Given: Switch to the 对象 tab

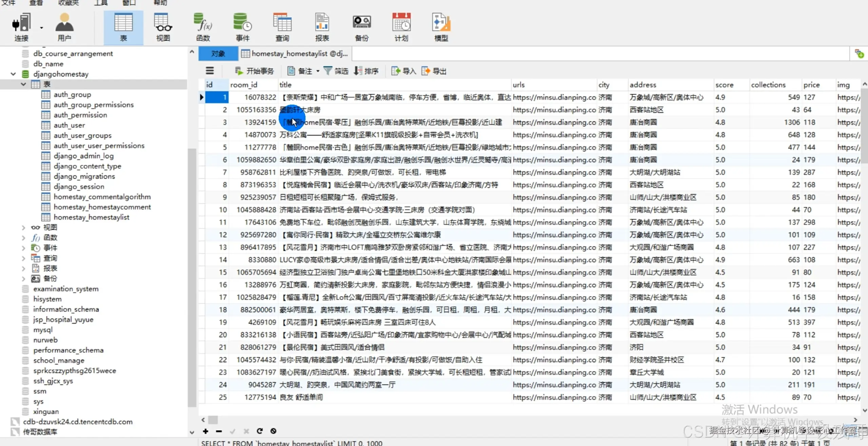Looking at the screenshot, I should tap(218, 53).
